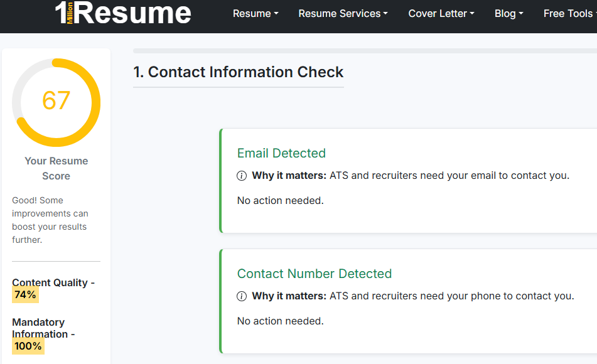This screenshot has width=597, height=364.
Task: Open the Resume dropdown menu
Action: (x=255, y=13)
